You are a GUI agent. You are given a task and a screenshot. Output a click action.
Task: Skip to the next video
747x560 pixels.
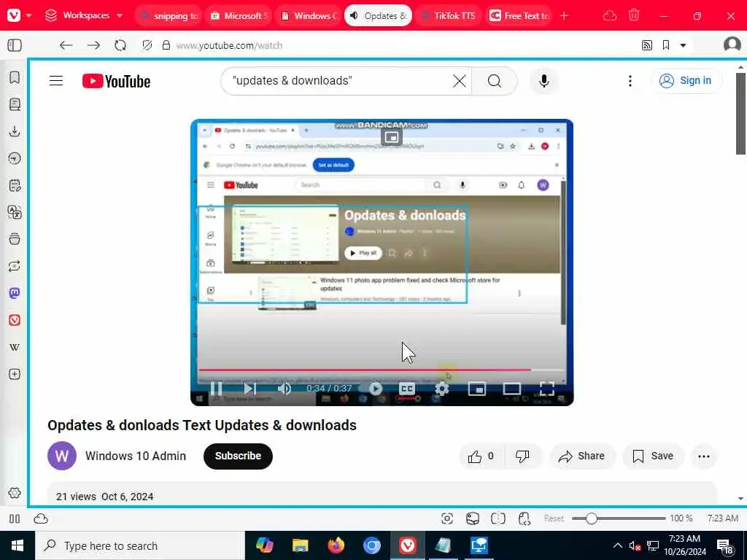(x=250, y=389)
